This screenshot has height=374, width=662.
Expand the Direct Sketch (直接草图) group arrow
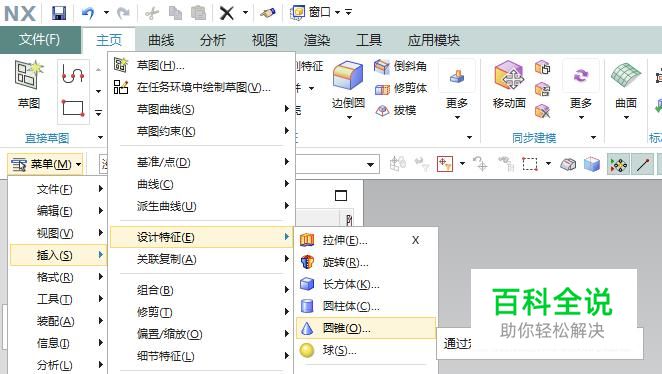point(100,137)
